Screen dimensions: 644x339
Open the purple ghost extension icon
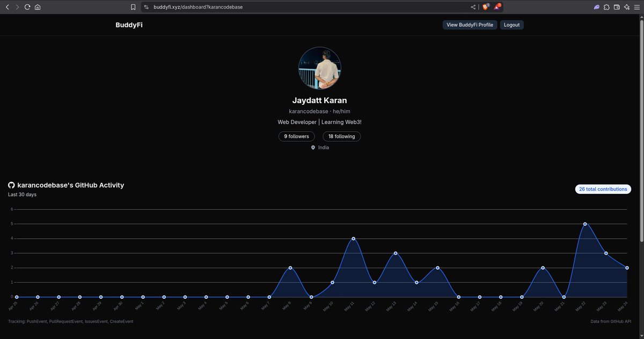pyautogui.click(x=596, y=7)
